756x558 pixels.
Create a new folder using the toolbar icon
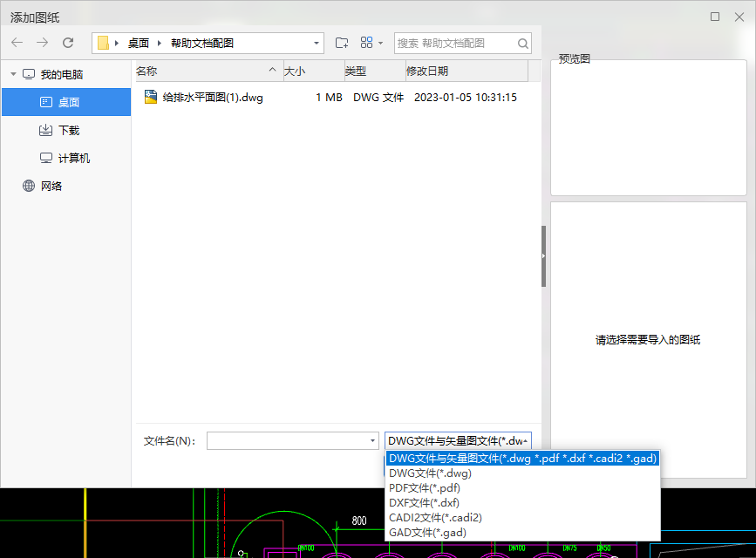coord(342,43)
